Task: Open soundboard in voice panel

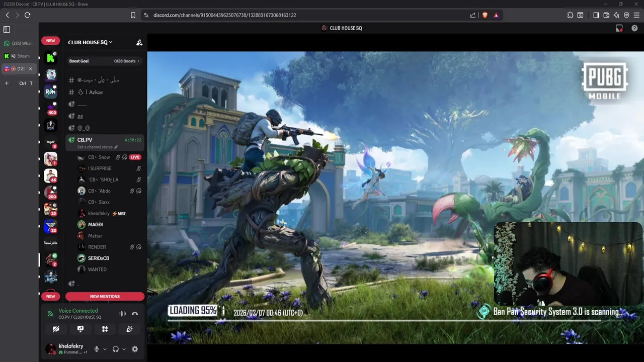Action: pos(129,329)
